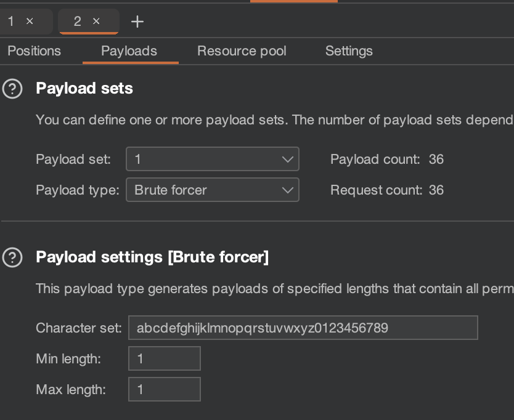
Task: Open help for Payload settings section
Action: [12, 257]
